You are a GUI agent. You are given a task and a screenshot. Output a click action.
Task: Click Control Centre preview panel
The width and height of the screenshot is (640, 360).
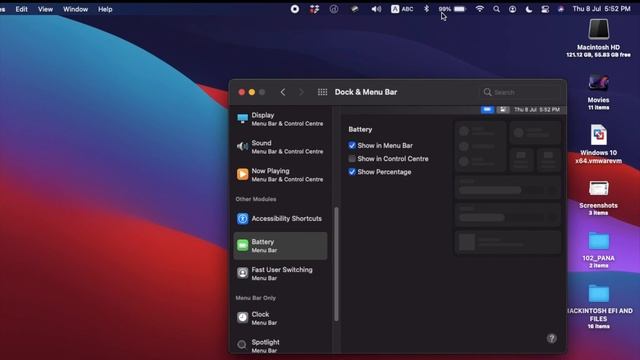pyautogui.click(x=508, y=187)
